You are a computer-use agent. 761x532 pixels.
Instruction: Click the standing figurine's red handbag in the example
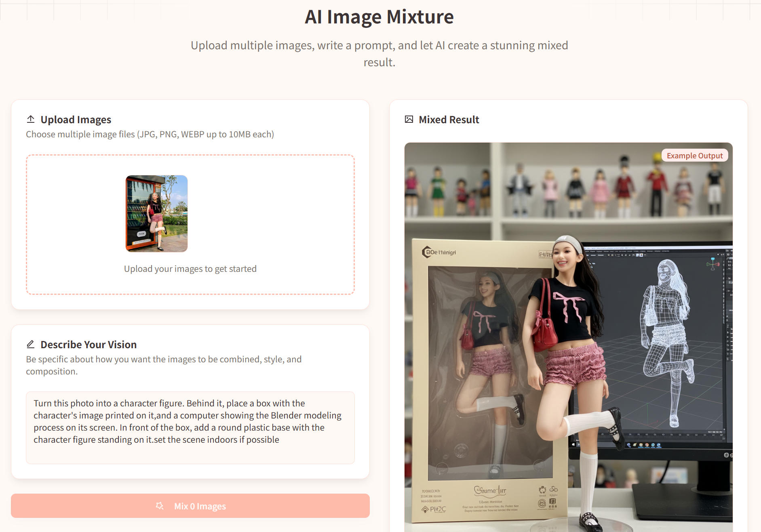coord(544,329)
